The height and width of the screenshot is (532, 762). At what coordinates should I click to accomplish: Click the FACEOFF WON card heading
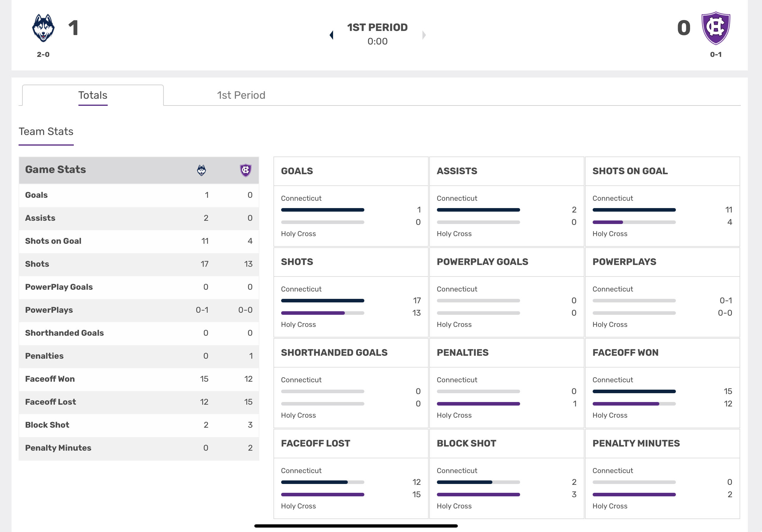pyautogui.click(x=626, y=353)
